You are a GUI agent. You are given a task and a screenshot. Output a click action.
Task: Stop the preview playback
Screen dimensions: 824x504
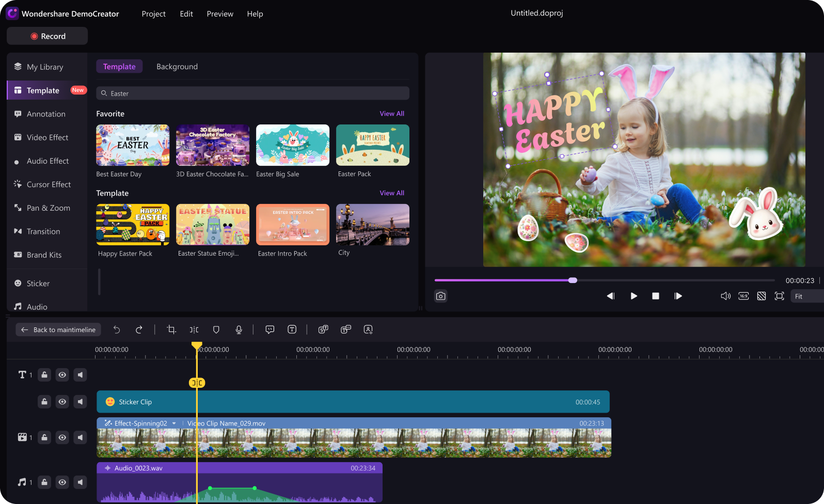pos(656,296)
